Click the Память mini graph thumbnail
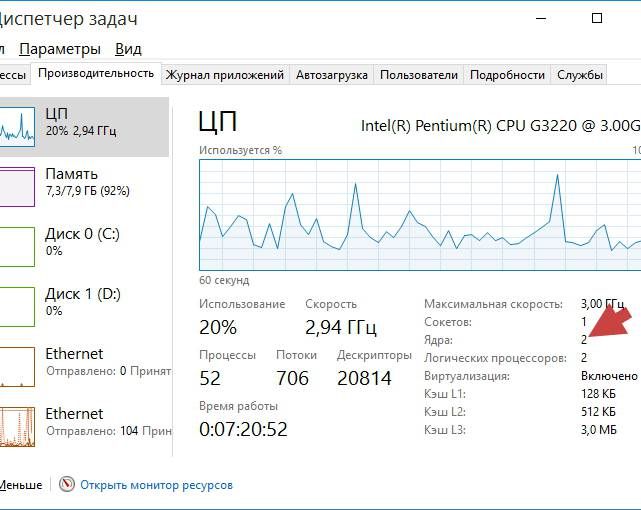 17,187
